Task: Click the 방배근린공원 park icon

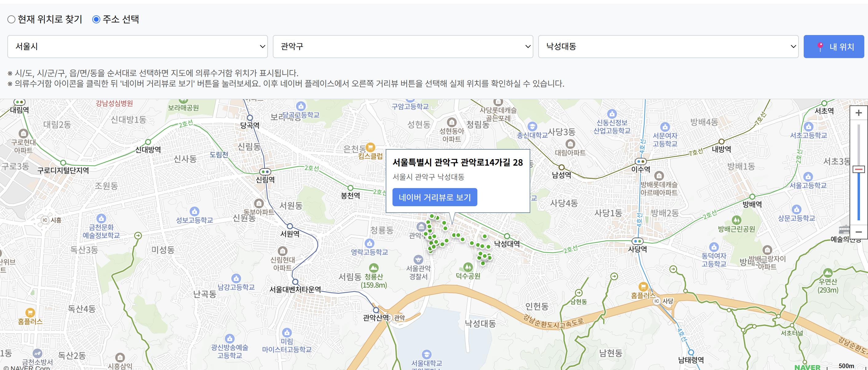Action: pos(736,220)
